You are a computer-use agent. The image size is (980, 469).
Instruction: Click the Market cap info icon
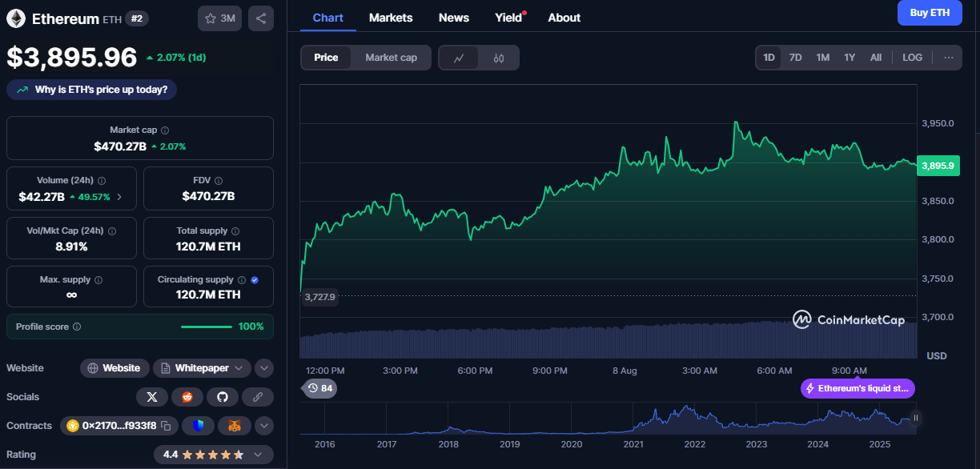click(x=165, y=130)
